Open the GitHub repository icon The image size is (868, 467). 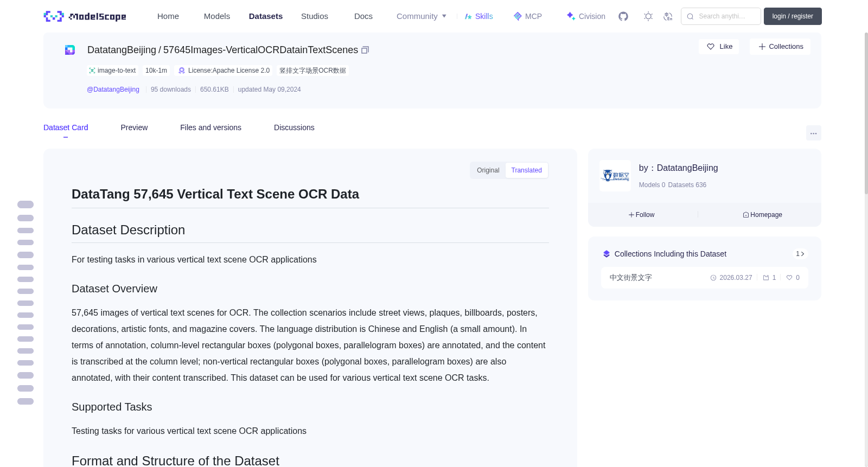pos(623,16)
